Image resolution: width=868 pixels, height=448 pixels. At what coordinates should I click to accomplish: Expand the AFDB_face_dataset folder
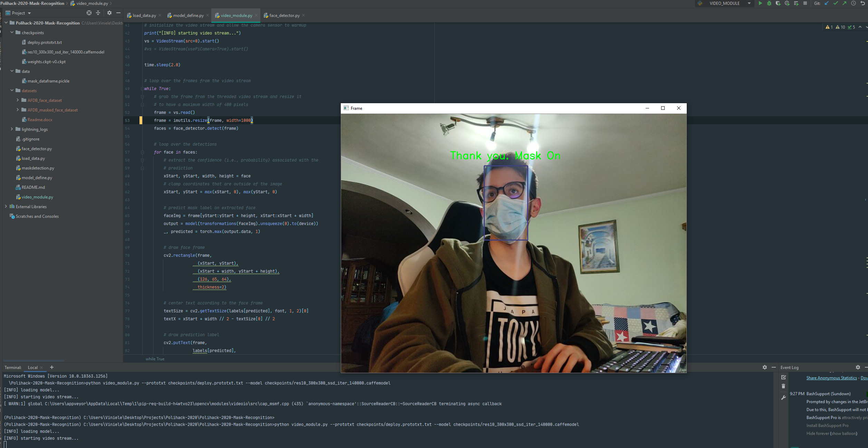click(x=18, y=100)
